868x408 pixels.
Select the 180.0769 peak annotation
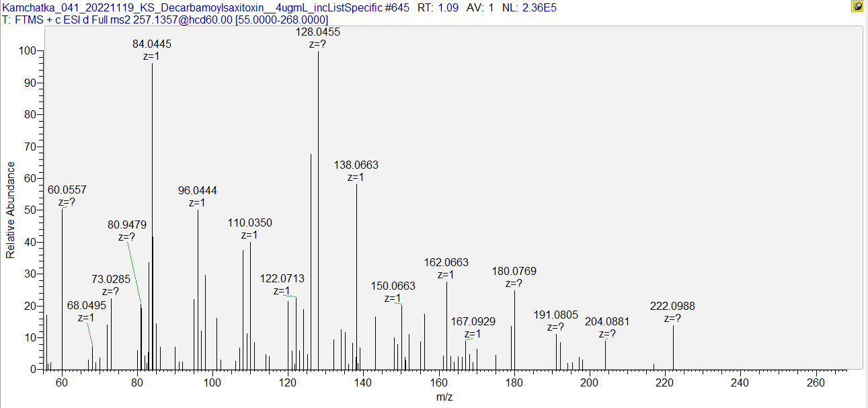(x=514, y=272)
